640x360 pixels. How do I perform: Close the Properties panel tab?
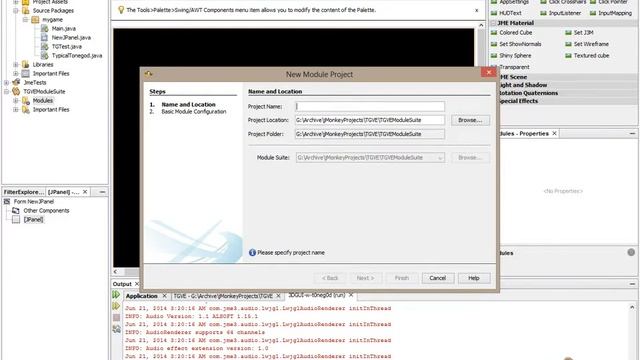554,133
